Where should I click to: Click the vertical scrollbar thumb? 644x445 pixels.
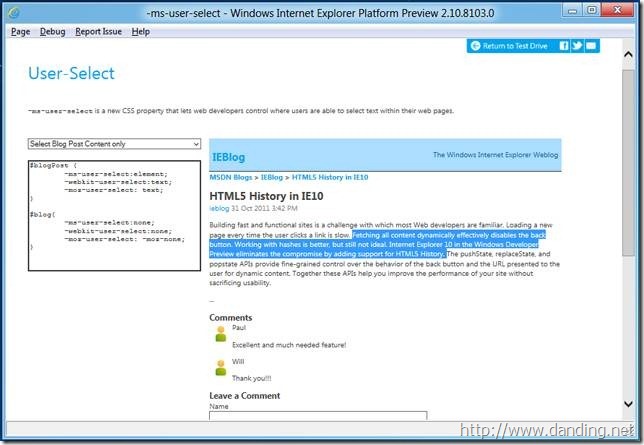pyautogui.click(x=628, y=163)
